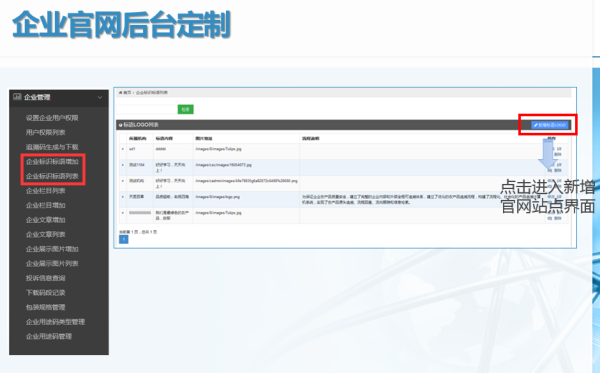The width and height of the screenshot is (600, 373).
Task: Open 设置企业用户权限 in sidebar
Action: 52,118
